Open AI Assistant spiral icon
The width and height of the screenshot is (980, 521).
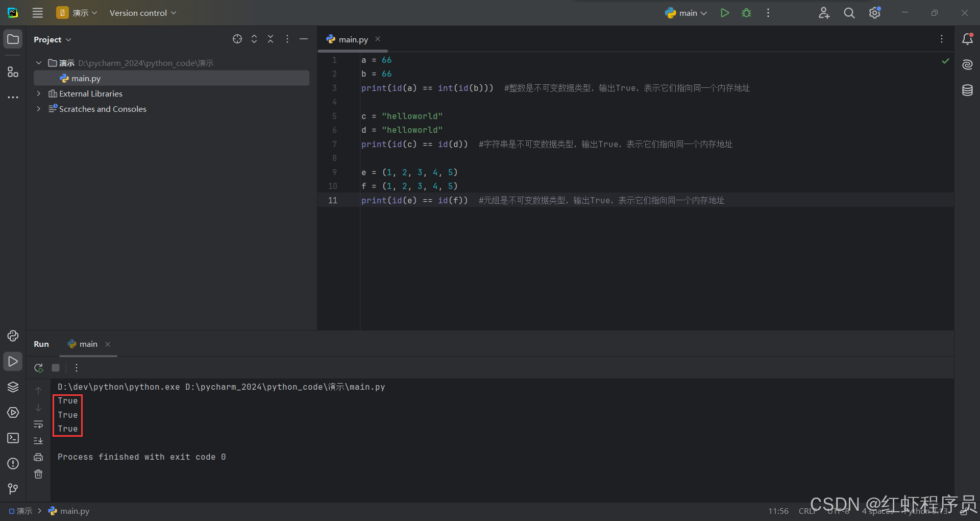pyautogui.click(x=967, y=64)
